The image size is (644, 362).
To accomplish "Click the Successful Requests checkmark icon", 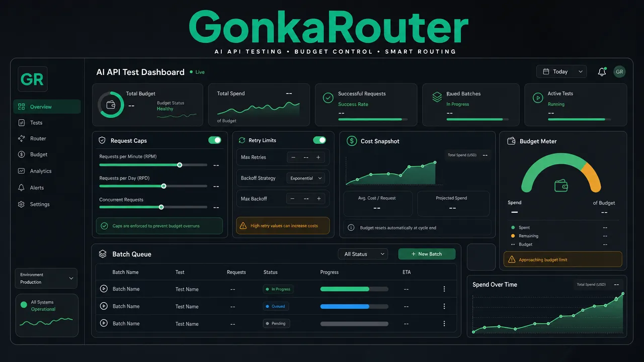I will pyautogui.click(x=328, y=99).
